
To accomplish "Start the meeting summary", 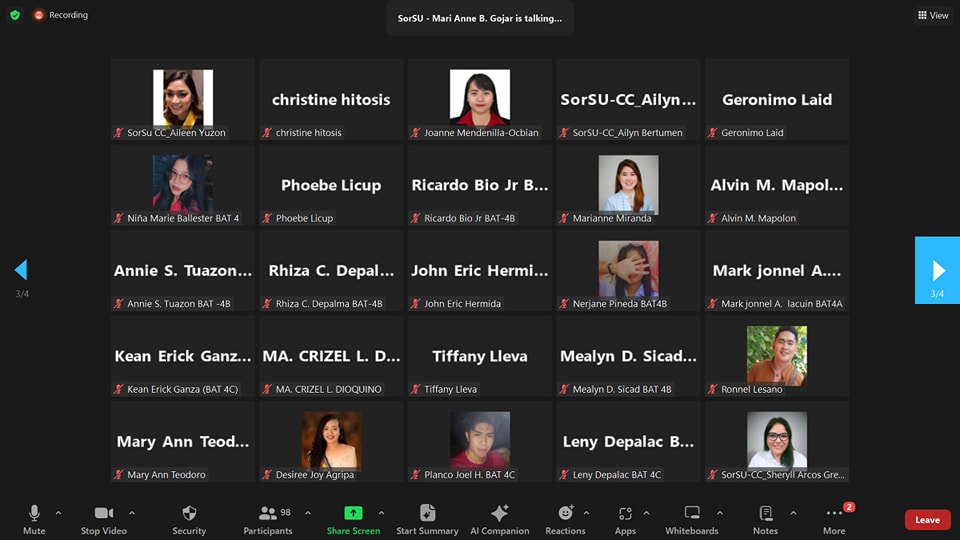I will coord(427,518).
